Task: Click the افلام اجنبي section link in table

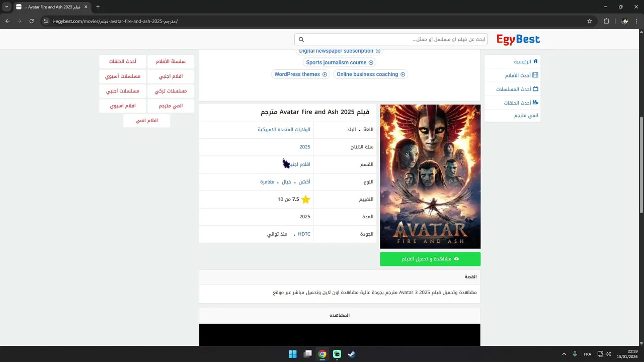Action: point(300,164)
